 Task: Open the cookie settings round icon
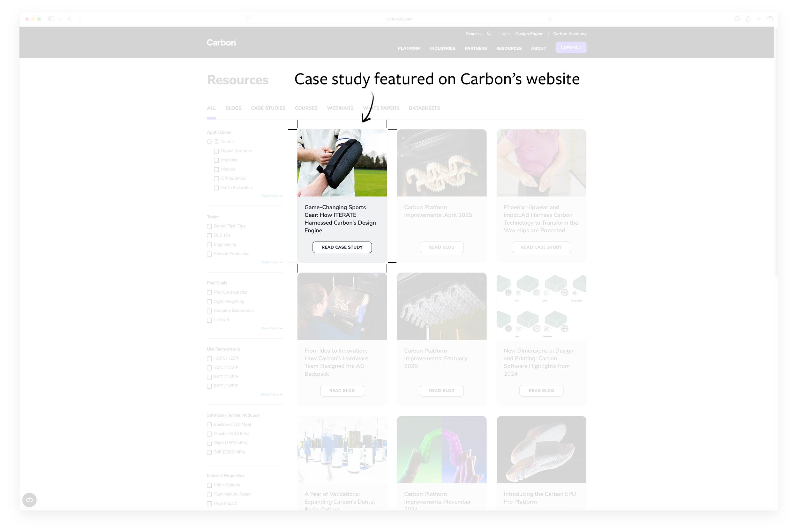tap(29, 500)
